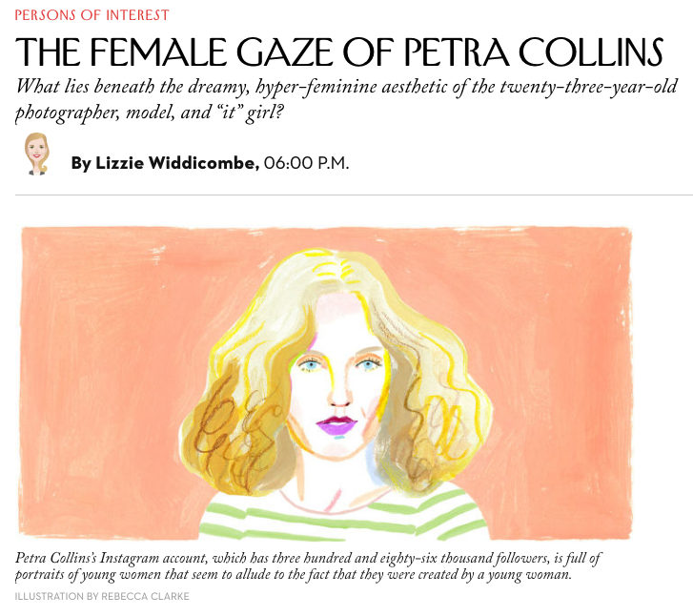Click the word "Instagram" in the caption

coord(130,558)
